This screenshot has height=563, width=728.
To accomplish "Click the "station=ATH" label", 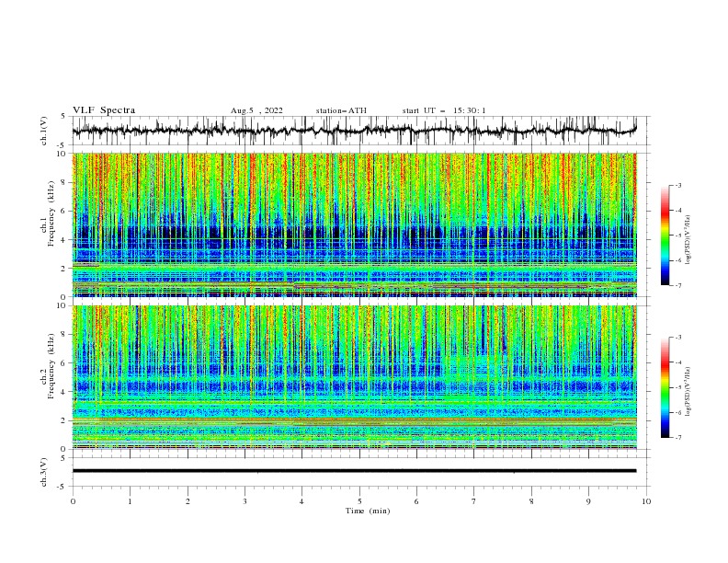I will [x=341, y=110].
